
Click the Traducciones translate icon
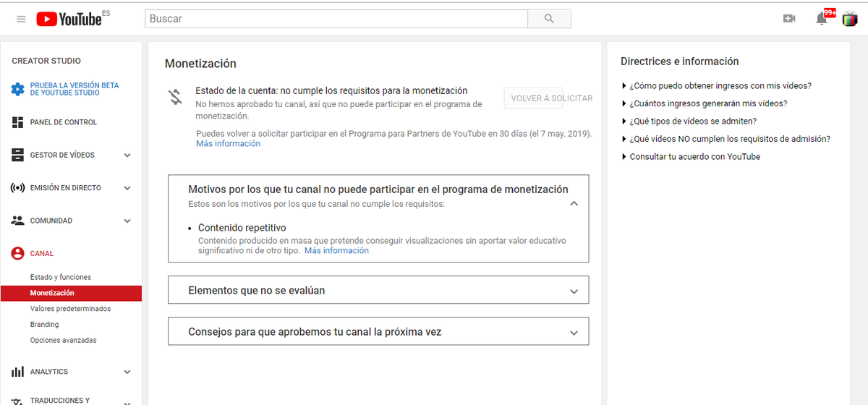(18, 401)
